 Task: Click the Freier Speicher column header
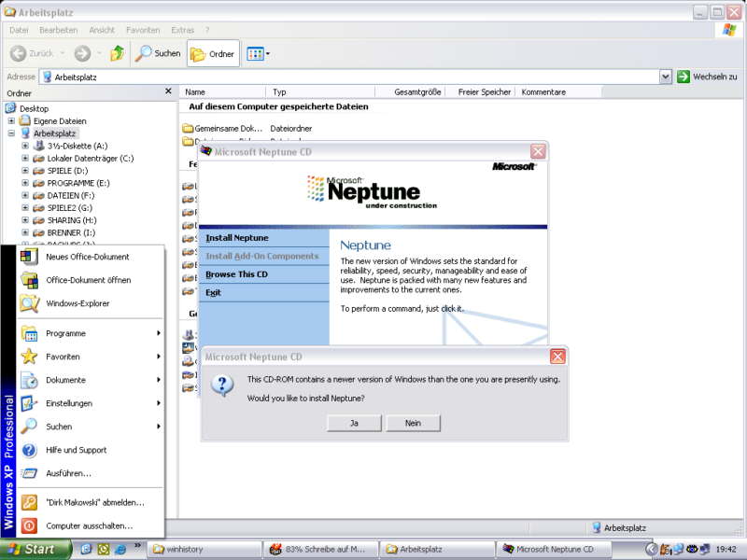(x=480, y=91)
